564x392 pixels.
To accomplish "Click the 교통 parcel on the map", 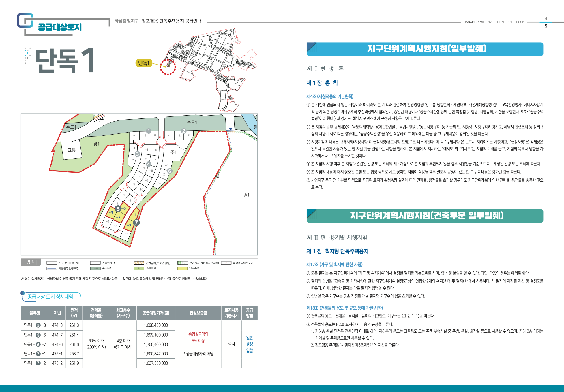I will click(71, 150).
